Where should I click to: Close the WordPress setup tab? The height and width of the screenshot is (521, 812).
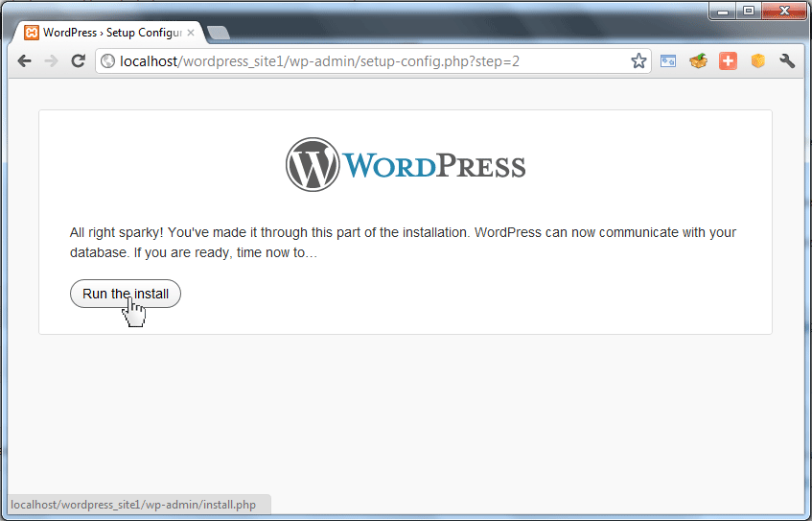(x=191, y=33)
